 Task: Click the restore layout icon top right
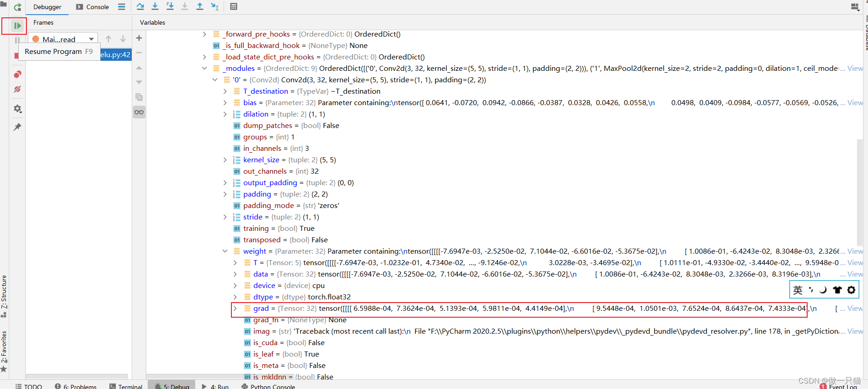click(855, 7)
